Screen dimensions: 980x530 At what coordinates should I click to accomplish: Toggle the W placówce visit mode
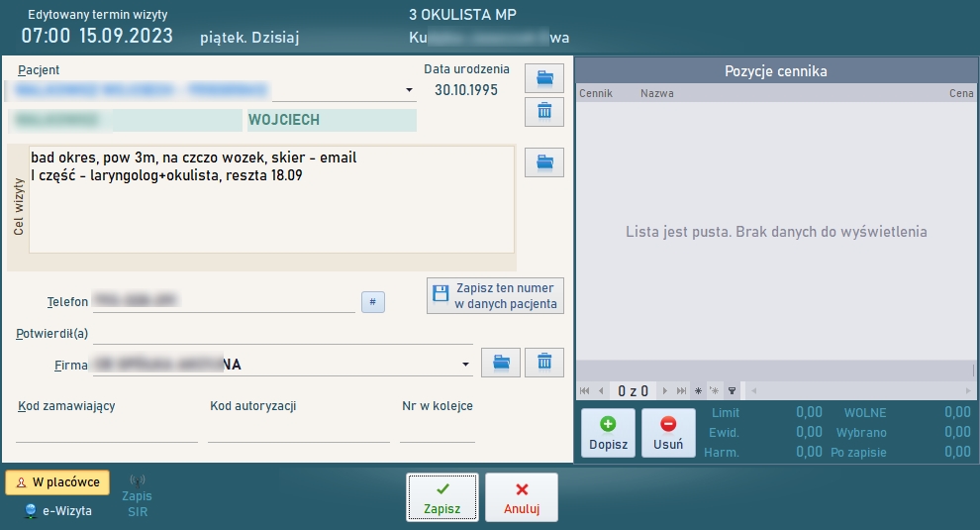(57, 482)
